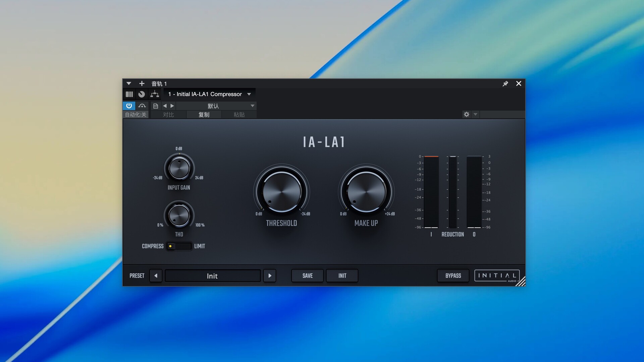Load previous host preset via left arrow
Image resolution: width=644 pixels, height=362 pixels.
(x=165, y=106)
